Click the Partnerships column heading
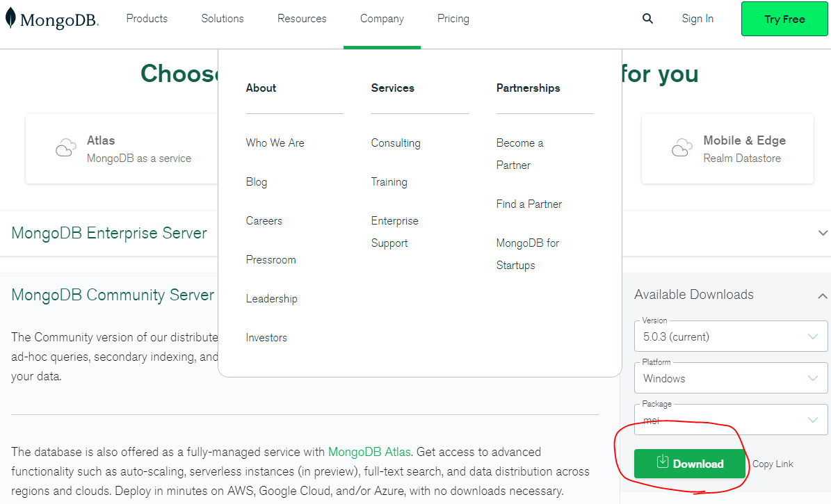831x504 pixels. click(x=528, y=88)
